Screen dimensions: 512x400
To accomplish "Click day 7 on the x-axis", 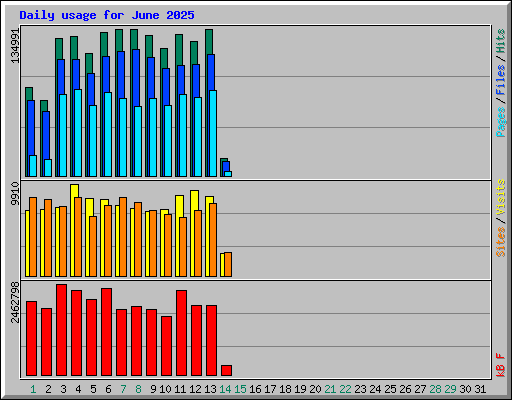I will pyautogui.click(x=123, y=389).
